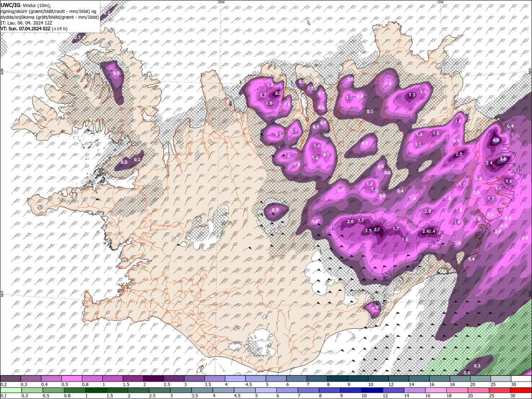Click the 2.3 precipitation value in the northeast
The image size is (532, 399).
(x=412, y=95)
